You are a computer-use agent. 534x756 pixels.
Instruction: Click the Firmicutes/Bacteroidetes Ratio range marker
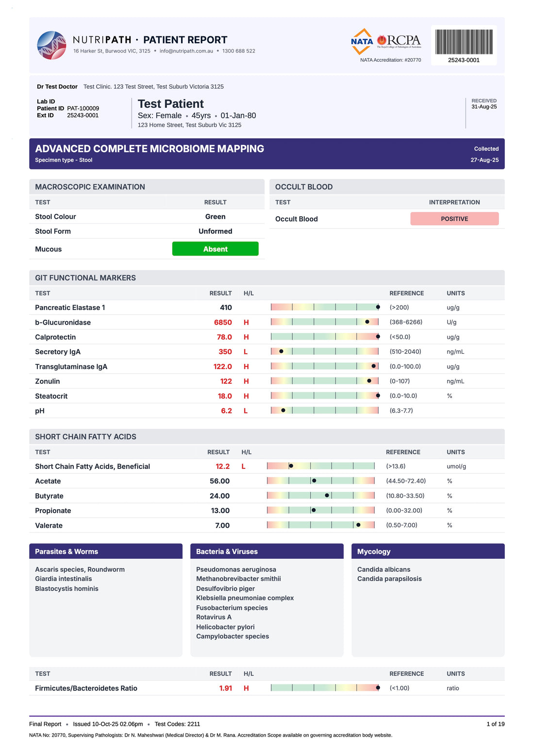[378, 688]
